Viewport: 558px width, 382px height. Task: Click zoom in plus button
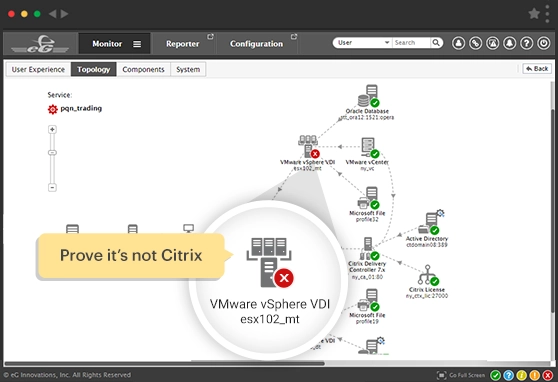click(x=52, y=129)
